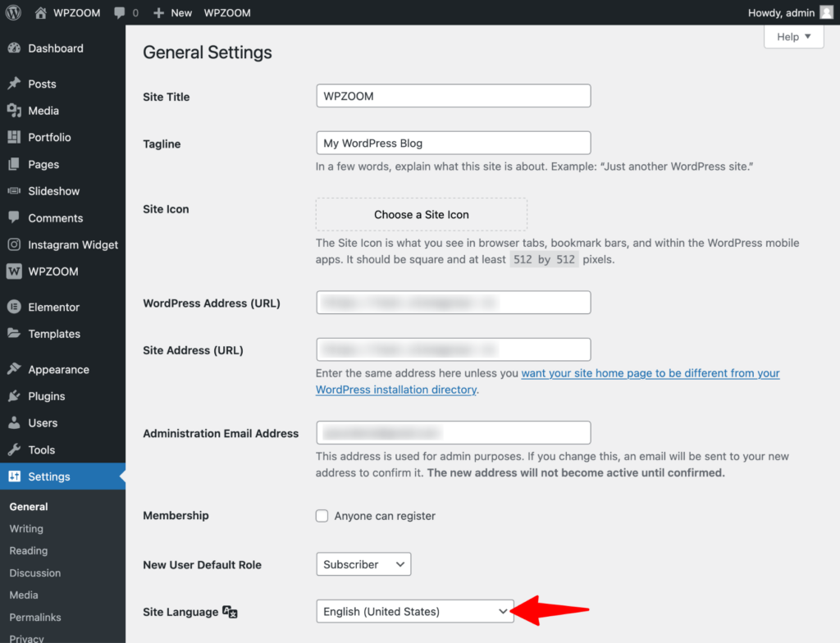Screen dimensions: 840x643
Task: Click the Dashboard gauge icon in sidebar
Action: (x=14, y=48)
